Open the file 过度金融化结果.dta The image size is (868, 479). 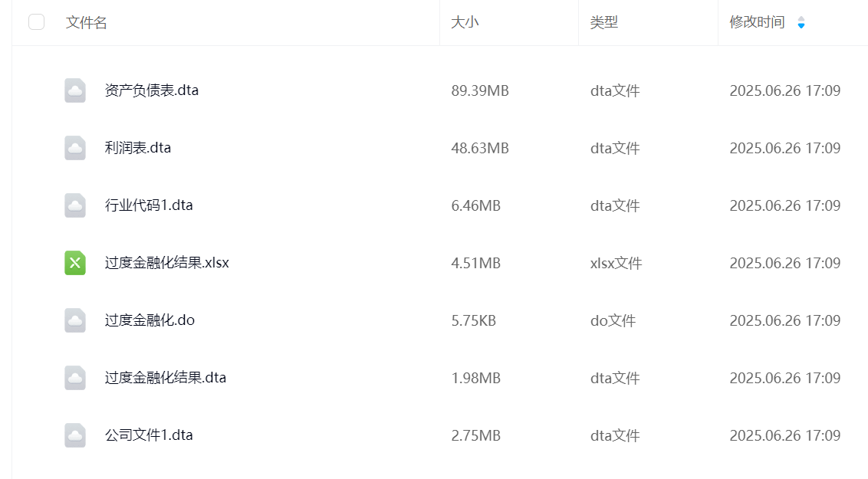point(166,378)
